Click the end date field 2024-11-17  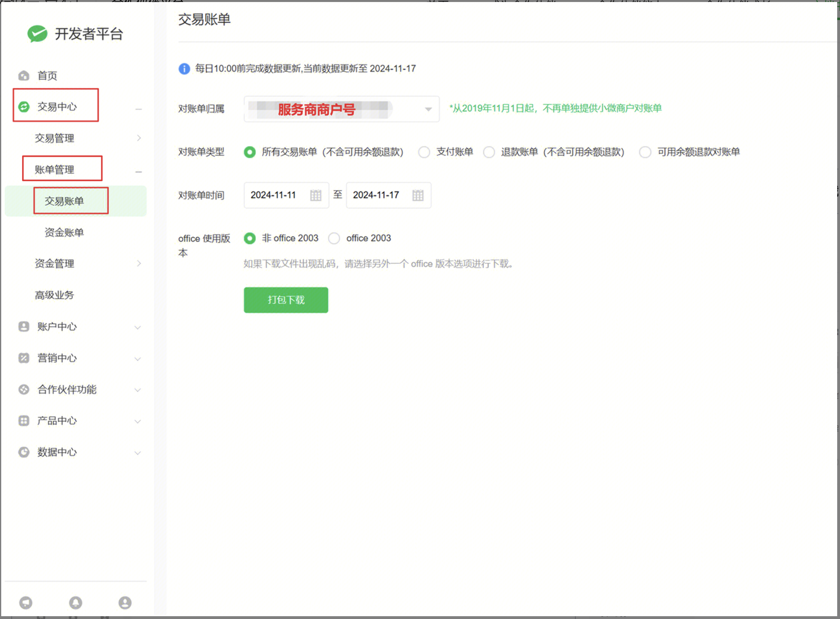click(x=376, y=195)
